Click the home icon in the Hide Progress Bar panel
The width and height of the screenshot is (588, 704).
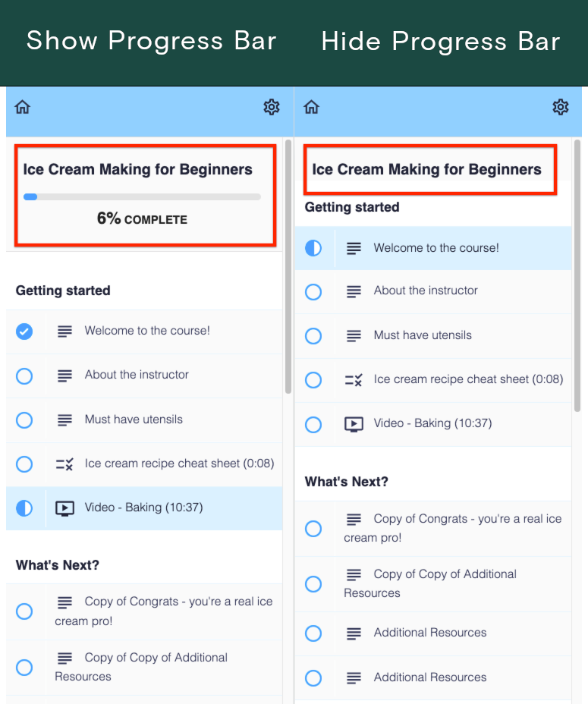tap(311, 107)
